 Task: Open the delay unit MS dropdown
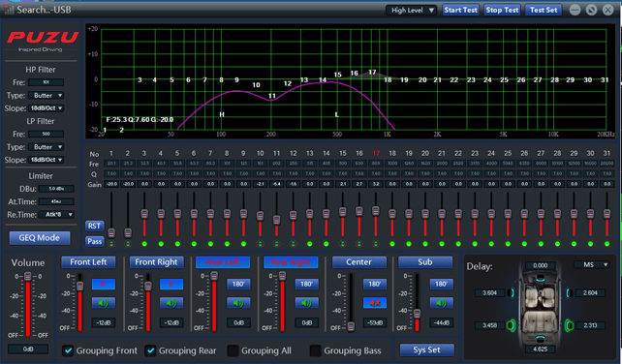pos(591,264)
